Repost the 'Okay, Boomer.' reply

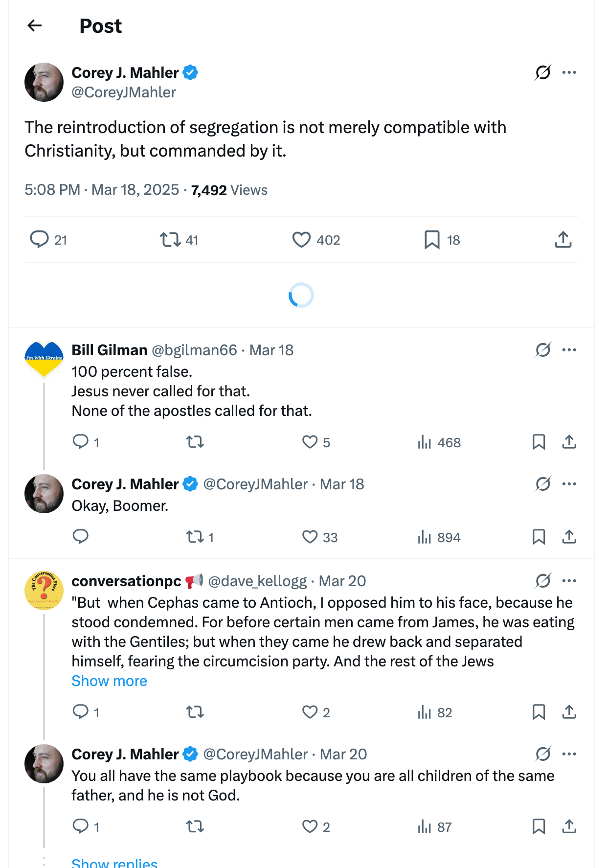[x=195, y=537]
